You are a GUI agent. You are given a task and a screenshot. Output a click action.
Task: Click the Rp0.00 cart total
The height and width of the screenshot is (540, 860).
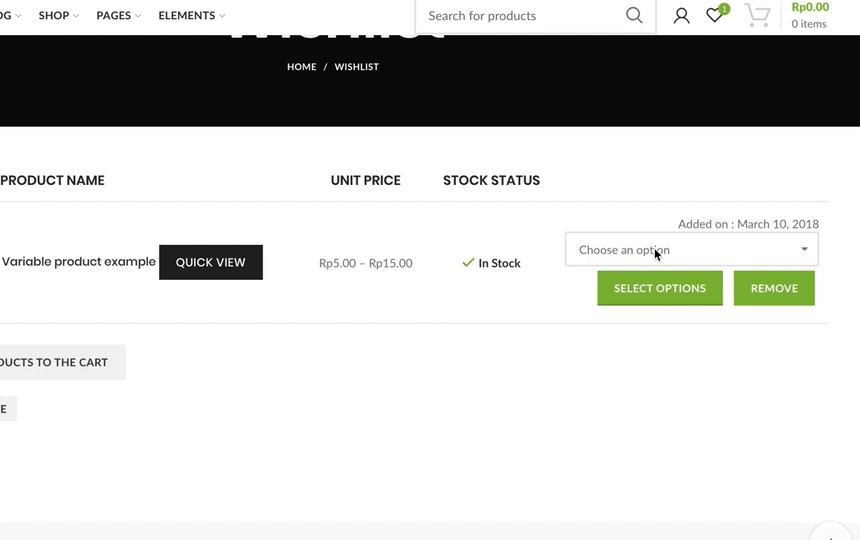tap(810, 7)
